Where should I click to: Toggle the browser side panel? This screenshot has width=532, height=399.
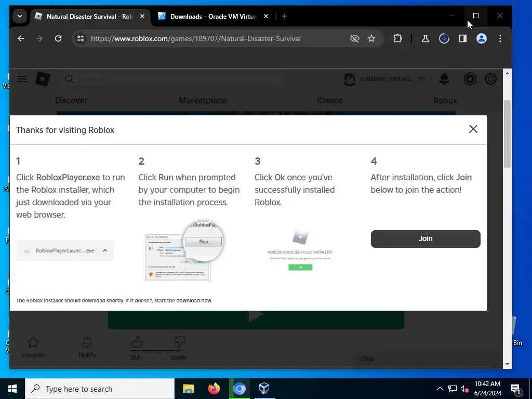pyautogui.click(x=463, y=38)
